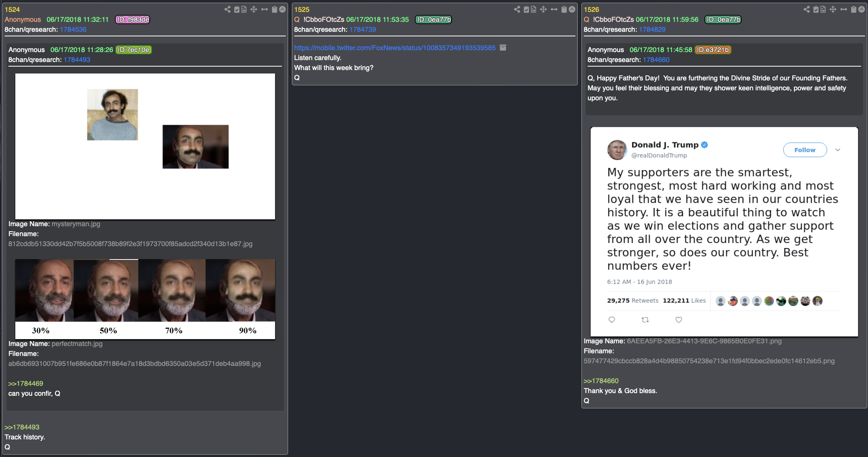Screen dimensions: 868x457
Task: Click the 29,275 Retweets count
Action: 632,300
